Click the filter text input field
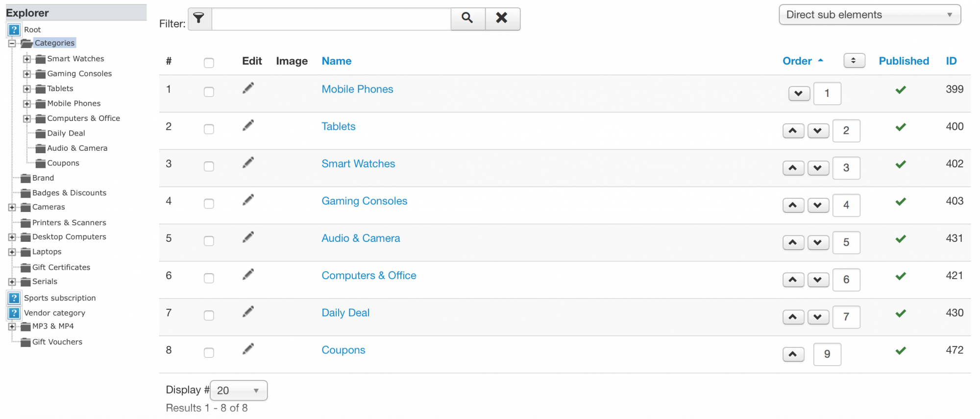 click(x=331, y=19)
